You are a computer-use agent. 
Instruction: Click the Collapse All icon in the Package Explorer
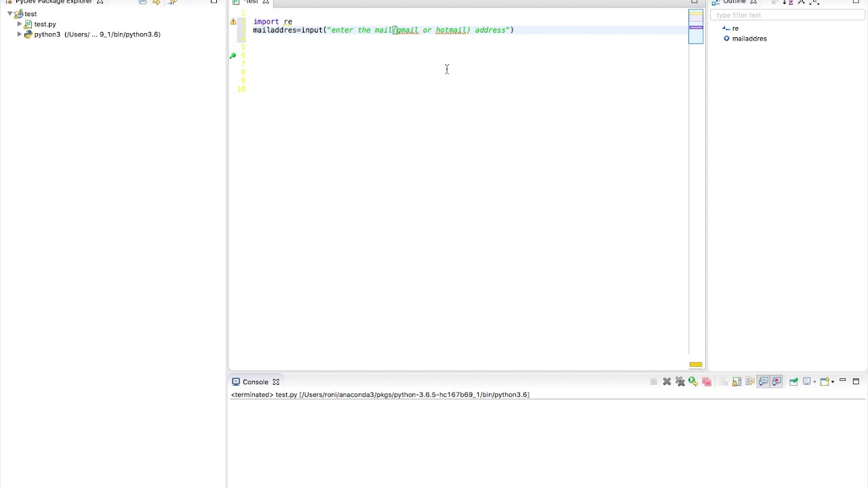pyautogui.click(x=142, y=2)
